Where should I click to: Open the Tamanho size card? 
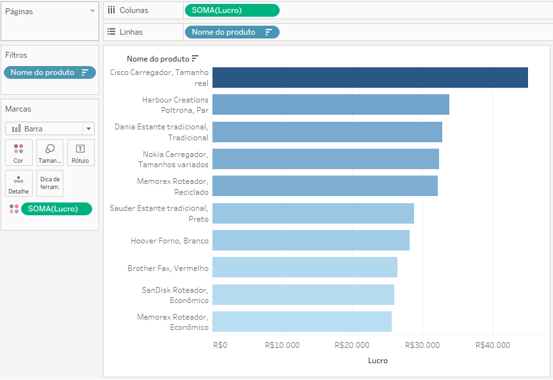click(x=50, y=152)
